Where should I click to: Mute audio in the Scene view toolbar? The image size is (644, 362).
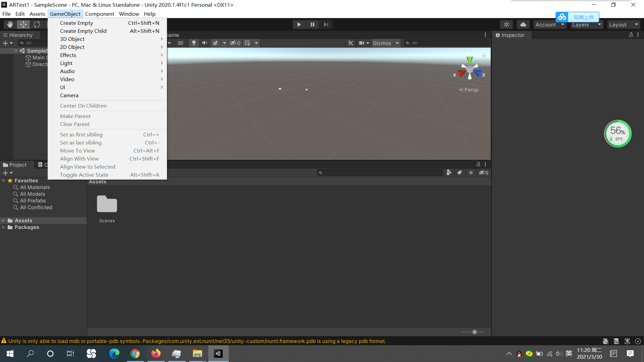(205, 43)
